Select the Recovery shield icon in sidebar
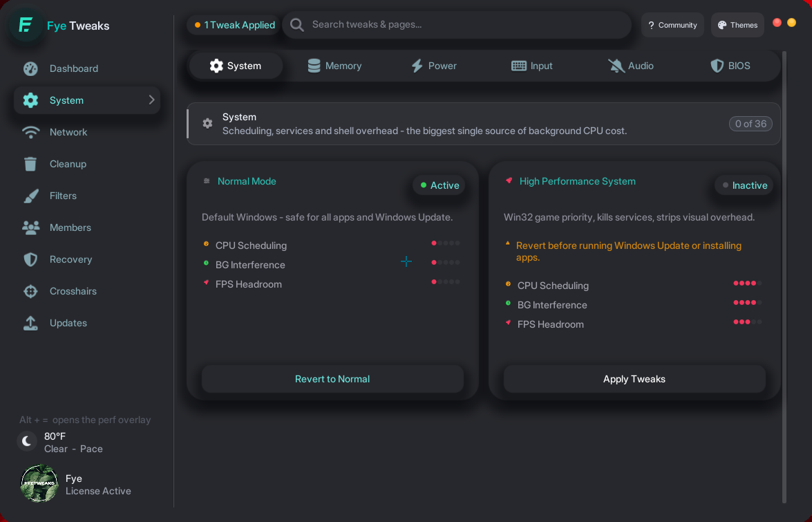Image resolution: width=812 pixels, height=522 pixels. tap(30, 259)
